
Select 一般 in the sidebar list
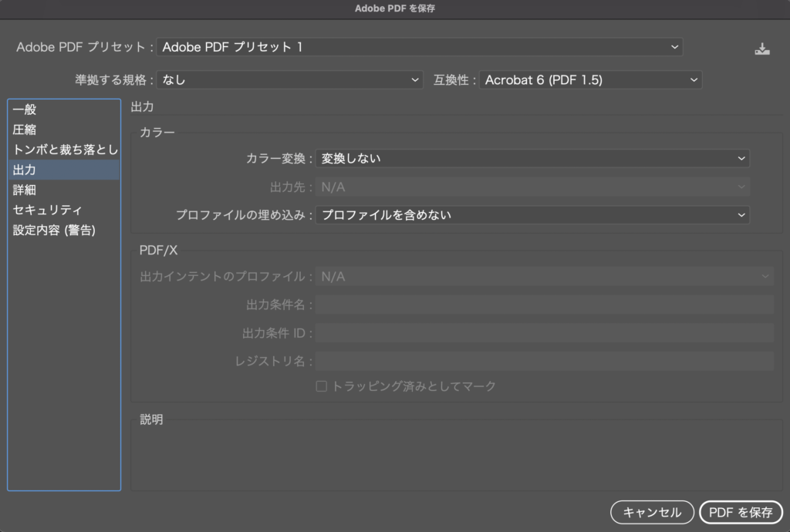click(25, 109)
